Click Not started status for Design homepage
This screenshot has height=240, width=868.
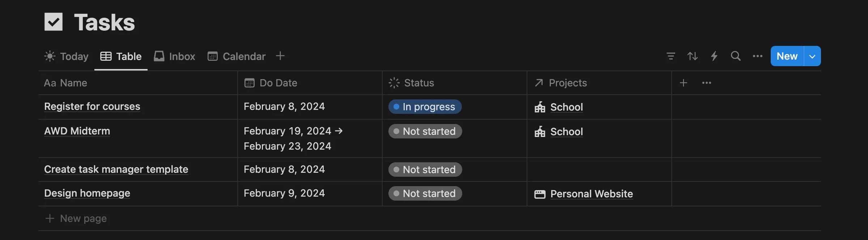click(425, 193)
